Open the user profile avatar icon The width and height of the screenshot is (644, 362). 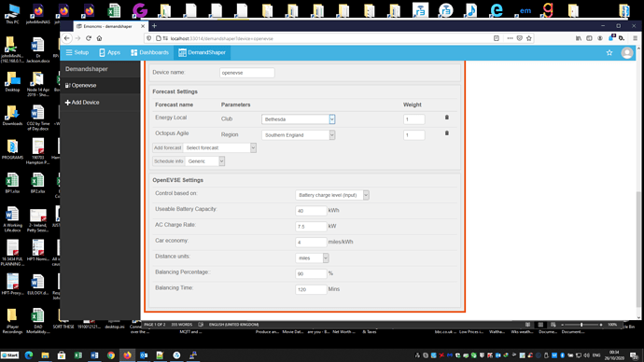click(x=627, y=52)
